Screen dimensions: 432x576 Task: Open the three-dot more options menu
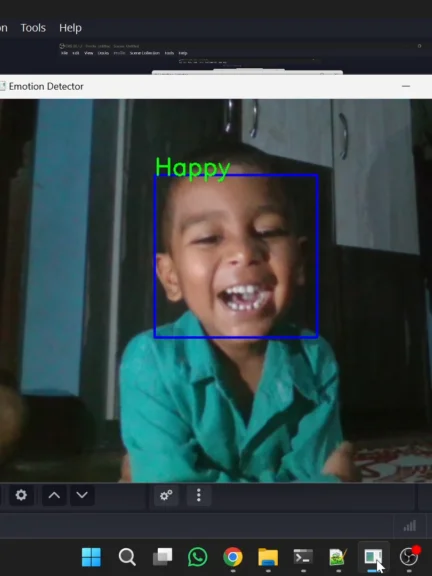[x=199, y=495]
